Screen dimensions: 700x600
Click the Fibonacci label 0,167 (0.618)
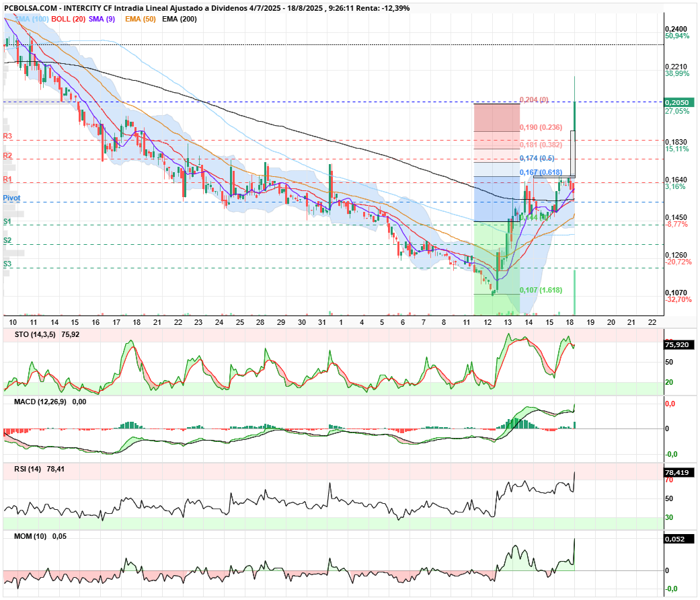541,172
